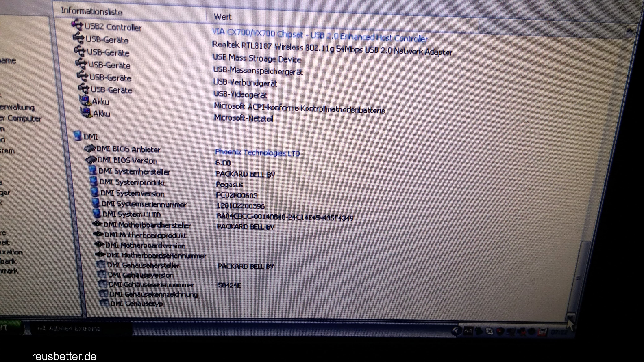Screen dimensions: 644x362
Task: Select the PC02F00603 system version value
Action: click(x=237, y=195)
